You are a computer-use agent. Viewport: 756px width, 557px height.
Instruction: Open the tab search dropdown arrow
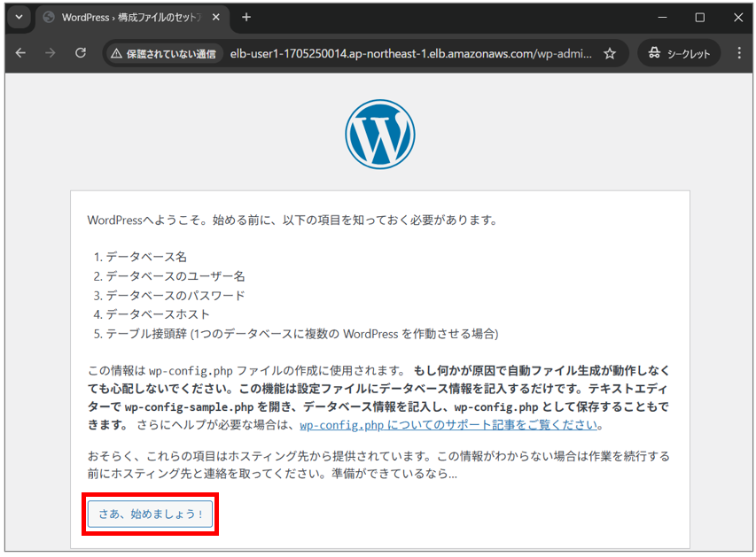tap(19, 18)
